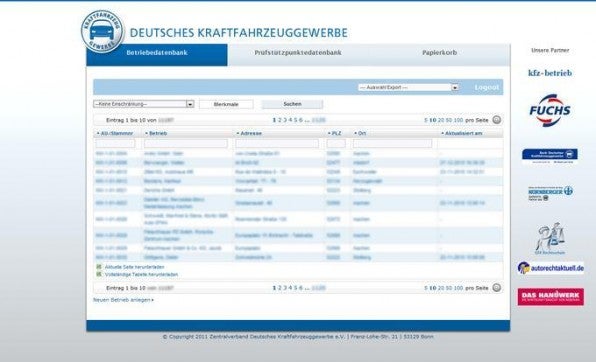Image resolution: width=596 pixels, height=362 pixels.
Task: Click the Logout link
Action: (x=487, y=87)
